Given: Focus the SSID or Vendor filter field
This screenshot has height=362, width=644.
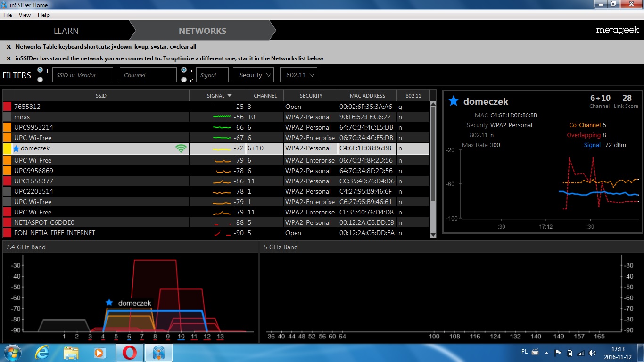Looking at the screenshot, I should pyautogui.click(x=83, y=75).
